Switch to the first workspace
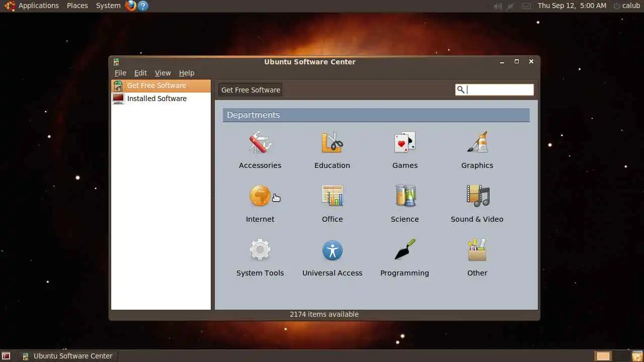This screenshot has width=644, height=362. [x=603, y=356]
